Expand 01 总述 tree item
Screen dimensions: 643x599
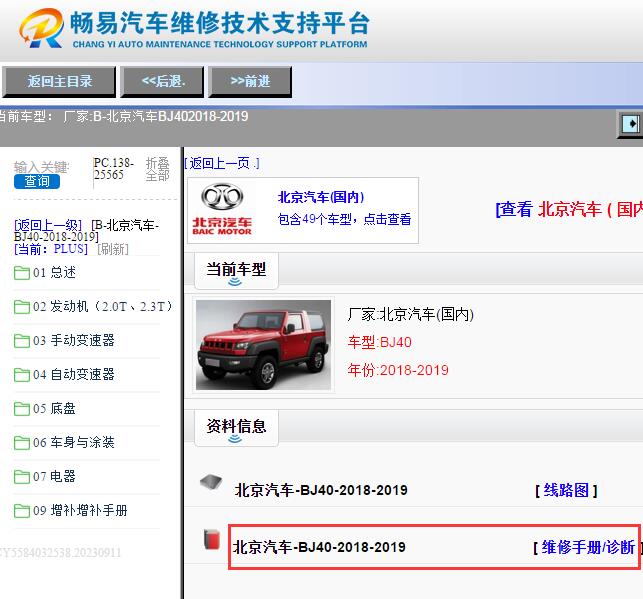click(x=55, y=273)
